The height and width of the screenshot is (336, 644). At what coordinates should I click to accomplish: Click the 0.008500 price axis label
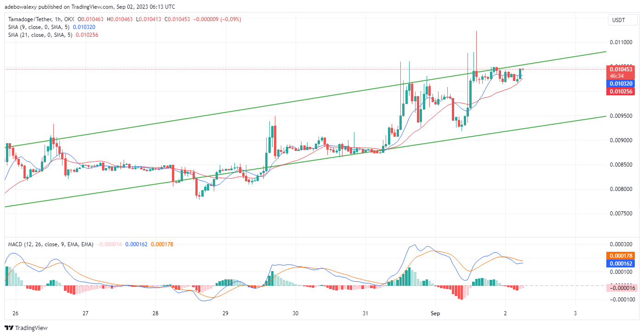coord(621,165)
